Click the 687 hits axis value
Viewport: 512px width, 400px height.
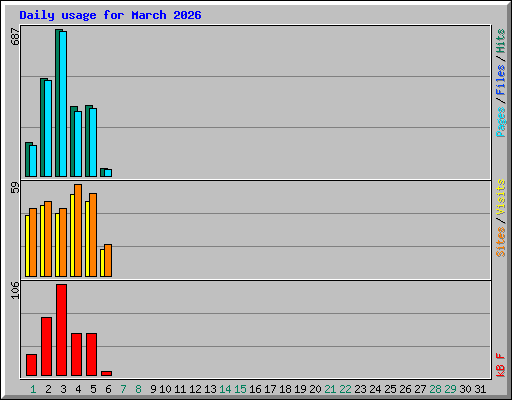tap(15, 37)
